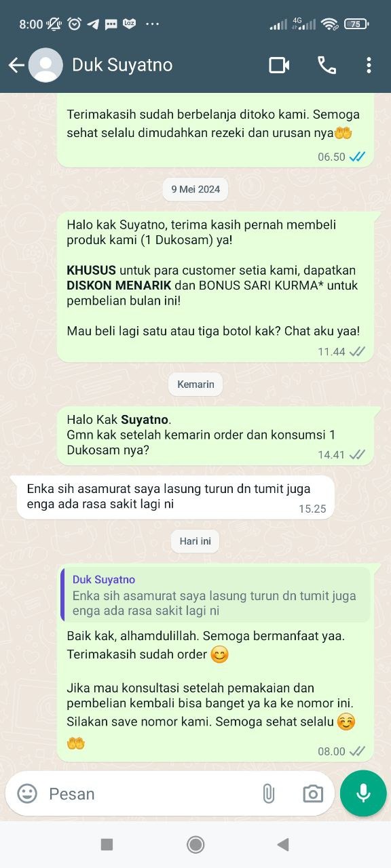Tap the 9 Mei 2024 date chip
391x868 pixels.
(195, 189)
